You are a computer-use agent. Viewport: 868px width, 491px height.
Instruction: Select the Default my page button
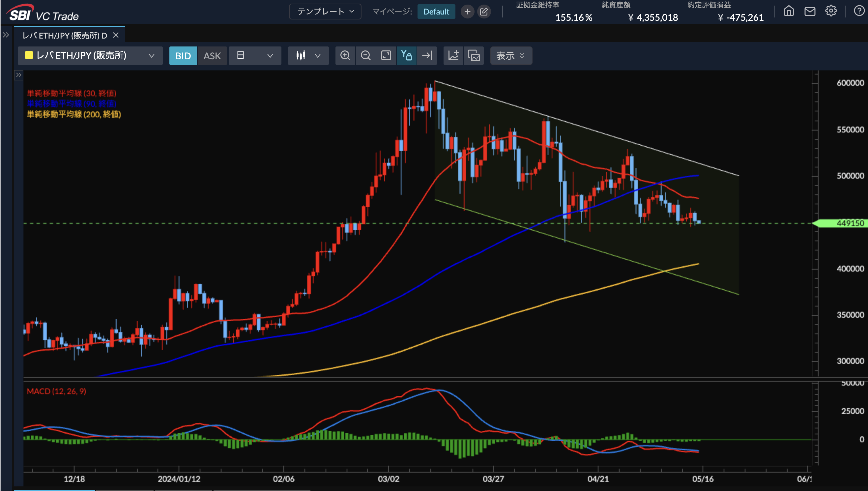436,12
